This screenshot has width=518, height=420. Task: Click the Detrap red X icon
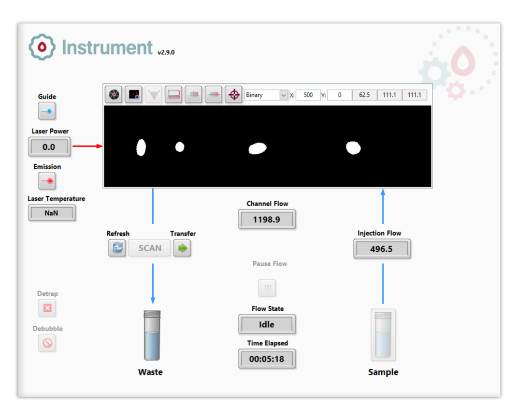point(47,308)
